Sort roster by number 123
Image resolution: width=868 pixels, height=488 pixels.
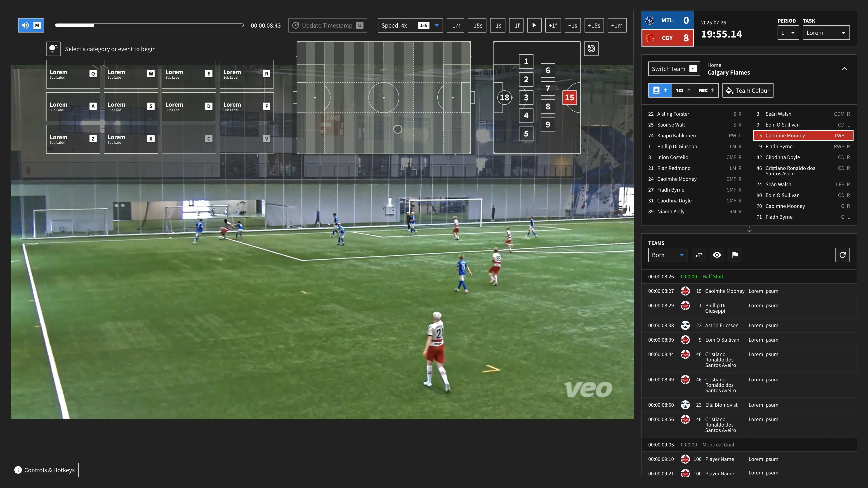683,90
